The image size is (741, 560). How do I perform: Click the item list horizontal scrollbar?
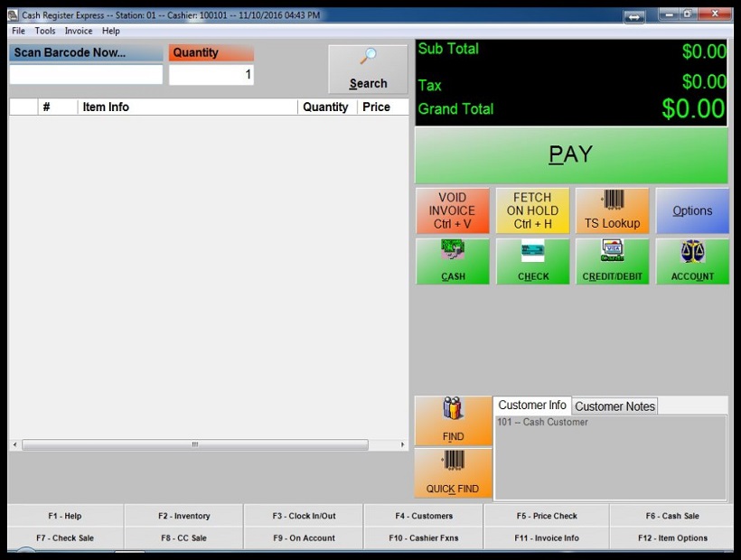coord(194,444)
